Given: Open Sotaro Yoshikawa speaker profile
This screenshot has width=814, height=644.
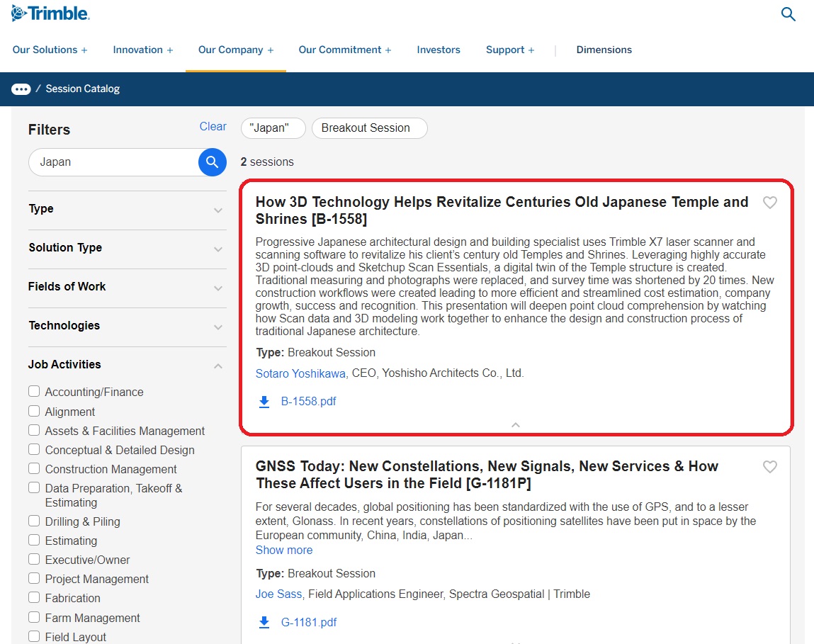Looking at the screenshot, I should (x=300, y=373).
